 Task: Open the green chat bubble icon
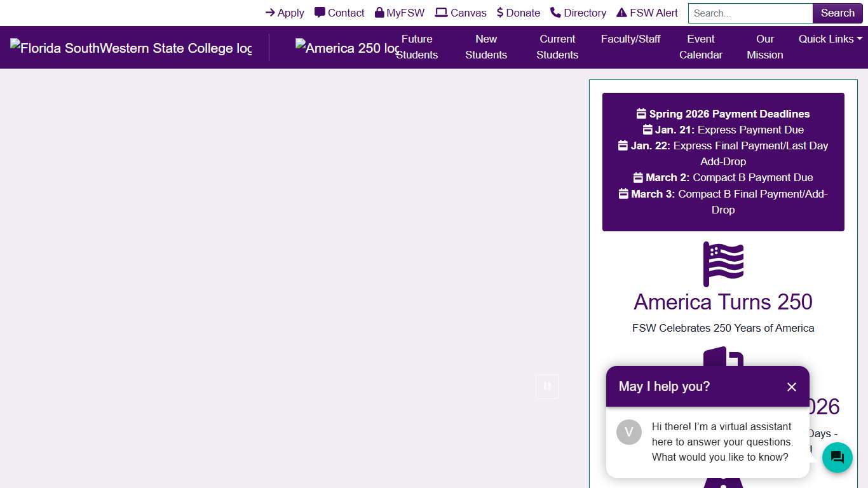coord(837,457)
